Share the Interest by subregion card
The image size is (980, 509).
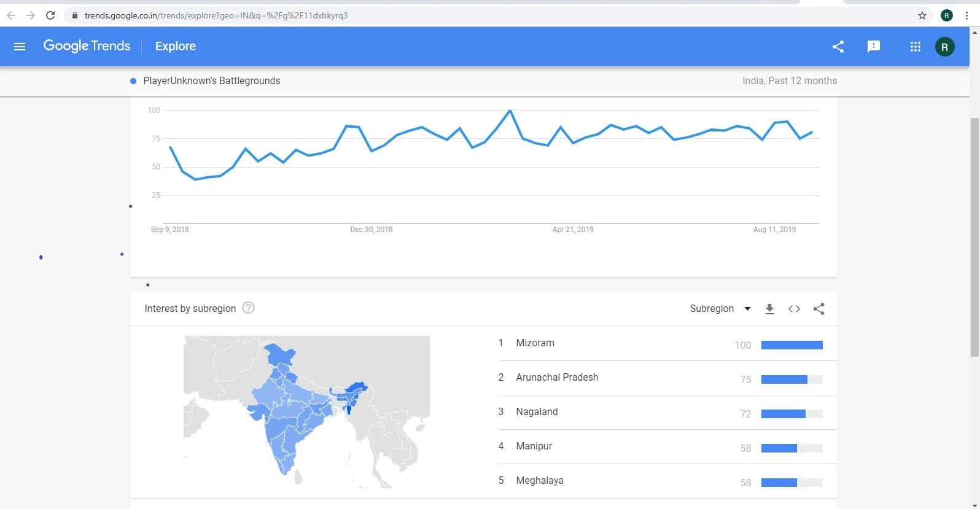819,309
